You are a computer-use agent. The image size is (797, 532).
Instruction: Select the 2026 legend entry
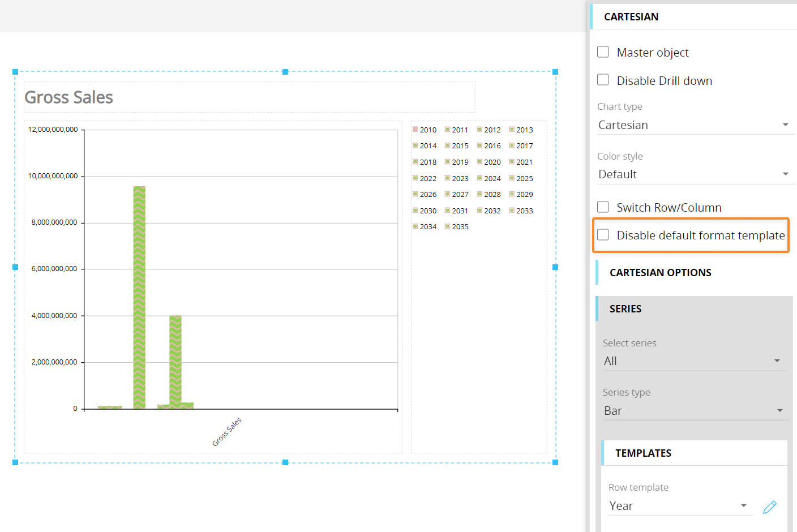click(425, 194)
